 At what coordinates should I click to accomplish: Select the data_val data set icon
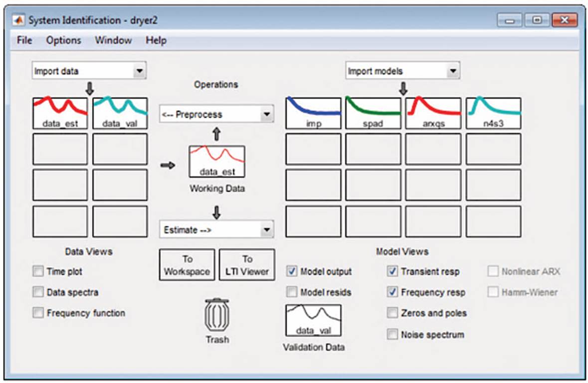(120, 113)
